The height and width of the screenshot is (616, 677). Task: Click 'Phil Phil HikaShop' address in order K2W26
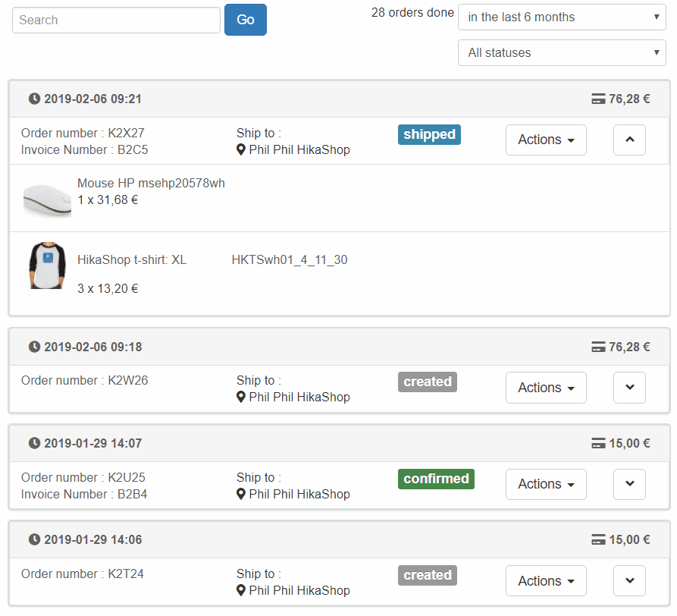pos(299,397)
